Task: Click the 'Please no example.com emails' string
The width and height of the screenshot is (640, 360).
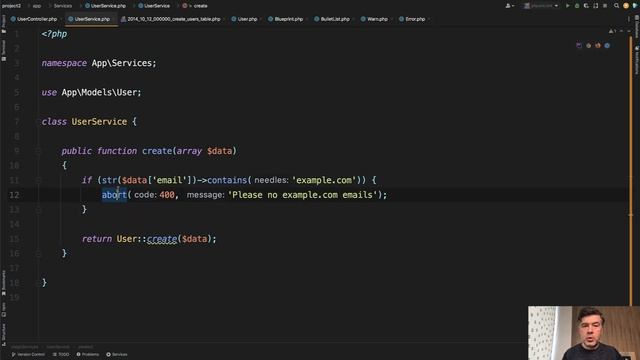Action: coord(302,195)
